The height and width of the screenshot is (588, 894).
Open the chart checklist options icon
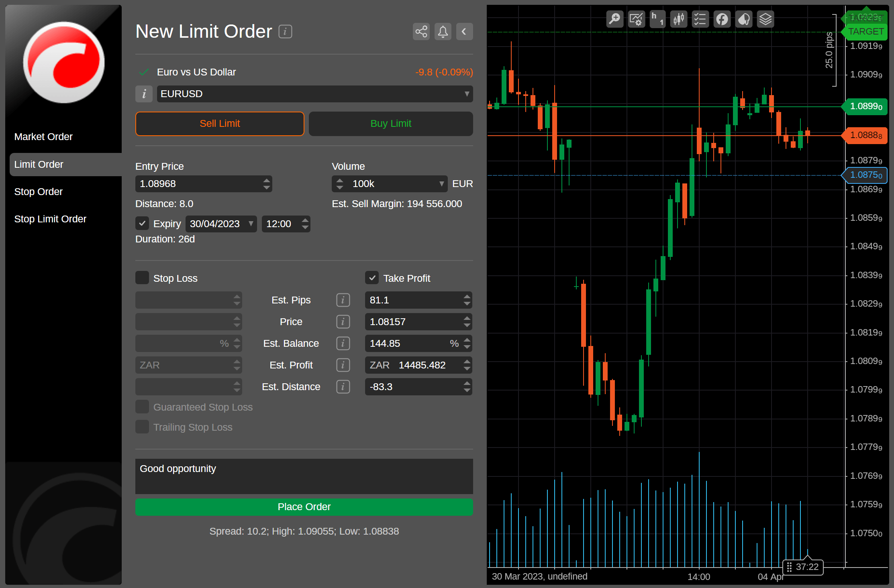tap(700, 19)
